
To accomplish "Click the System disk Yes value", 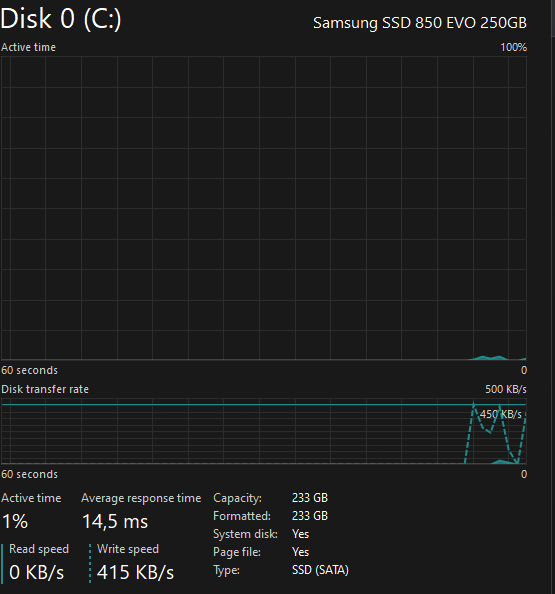I will pyautogui.click(x=300, y=534).
